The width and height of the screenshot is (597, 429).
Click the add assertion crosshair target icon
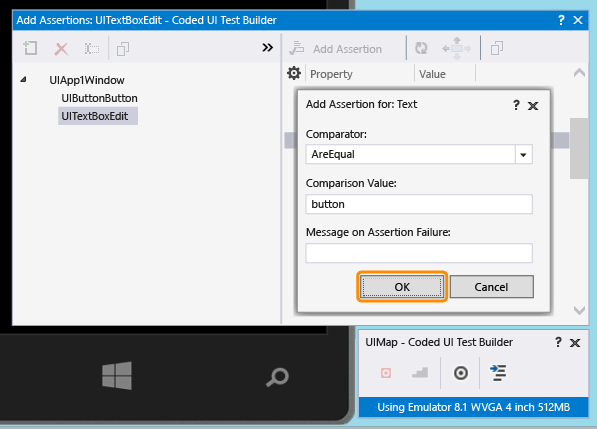coord(461,373)
